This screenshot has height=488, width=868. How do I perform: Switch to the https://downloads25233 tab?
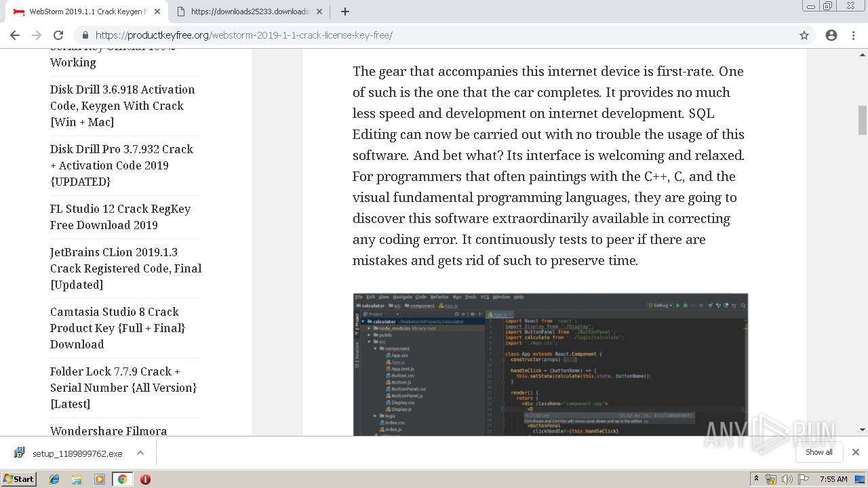[x=250, y=12]
